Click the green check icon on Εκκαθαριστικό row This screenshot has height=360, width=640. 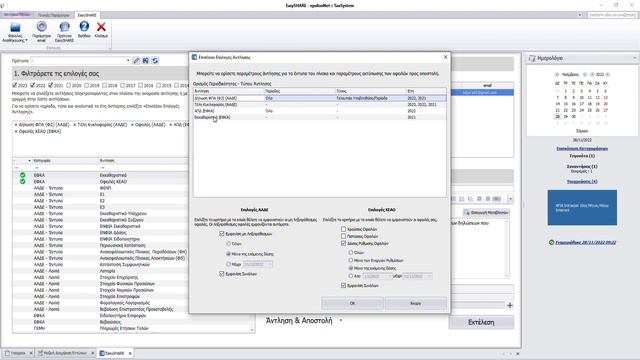22,175
